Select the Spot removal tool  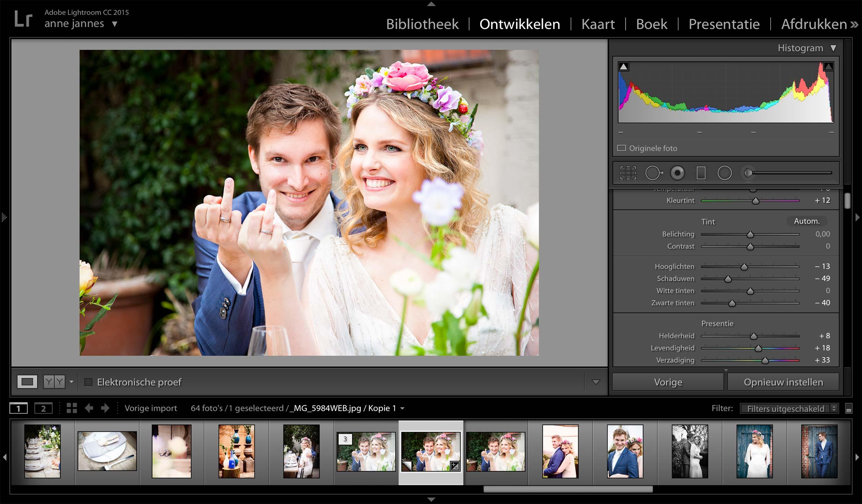pos(654,173)
